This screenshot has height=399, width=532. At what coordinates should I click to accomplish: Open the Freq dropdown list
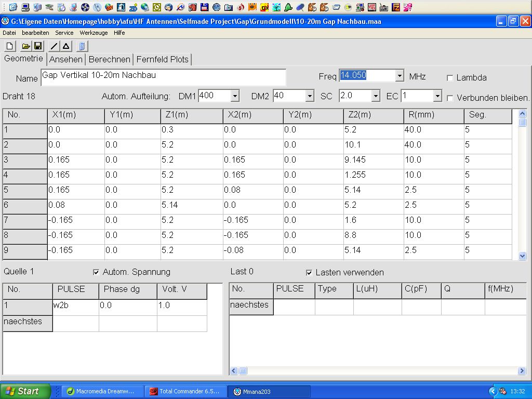[x=399, y=76]
